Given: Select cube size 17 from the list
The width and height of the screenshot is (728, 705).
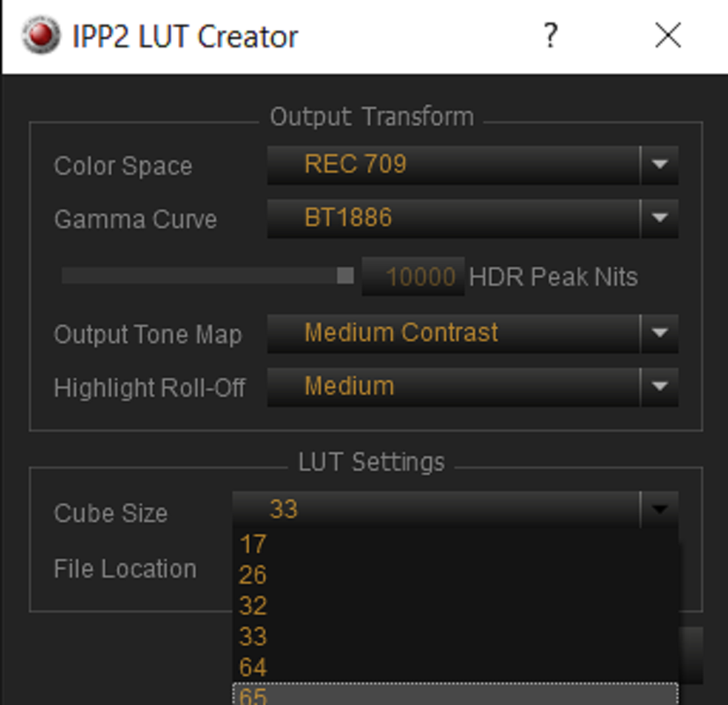Looking at the screenshot, I should click(455, 544).
